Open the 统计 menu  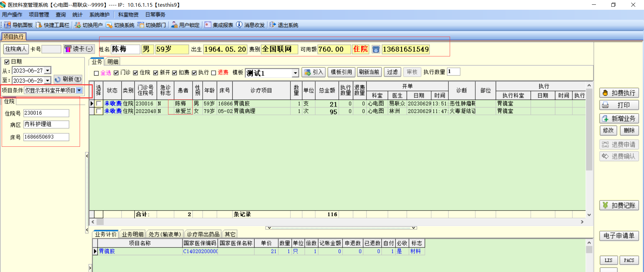[77, 15]
